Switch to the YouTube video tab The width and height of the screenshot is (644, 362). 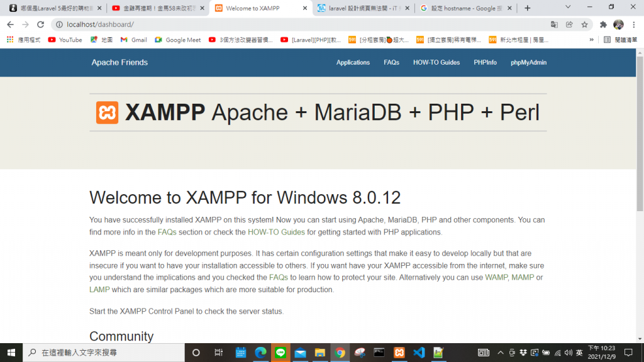pyautogui.click(x=158, y=8)
